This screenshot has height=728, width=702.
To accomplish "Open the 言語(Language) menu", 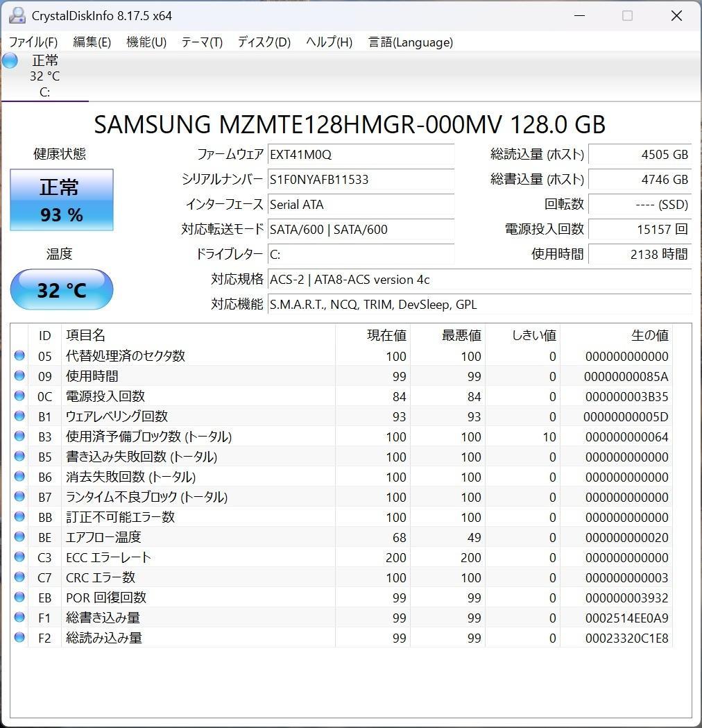I will [x=409, y=42].
